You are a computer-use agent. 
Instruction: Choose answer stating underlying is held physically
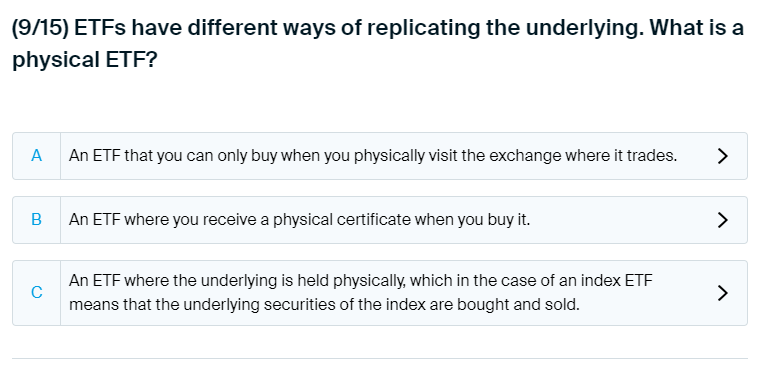pyautogui.click(x=380, y=293)
